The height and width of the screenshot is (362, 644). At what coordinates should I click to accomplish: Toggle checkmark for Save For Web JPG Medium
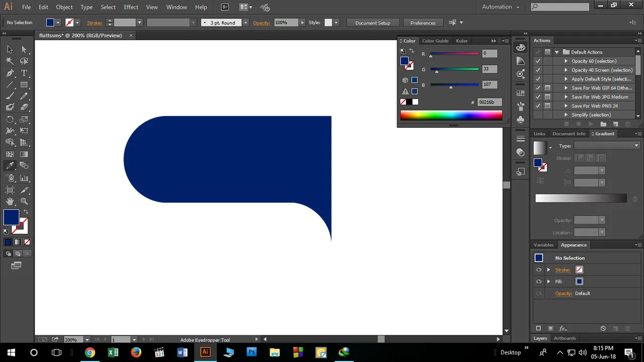538,97
